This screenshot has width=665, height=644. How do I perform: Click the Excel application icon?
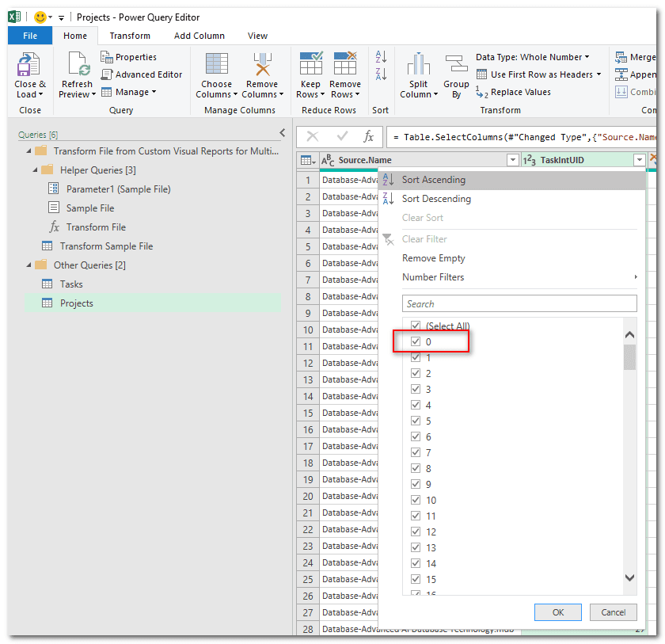14,17
